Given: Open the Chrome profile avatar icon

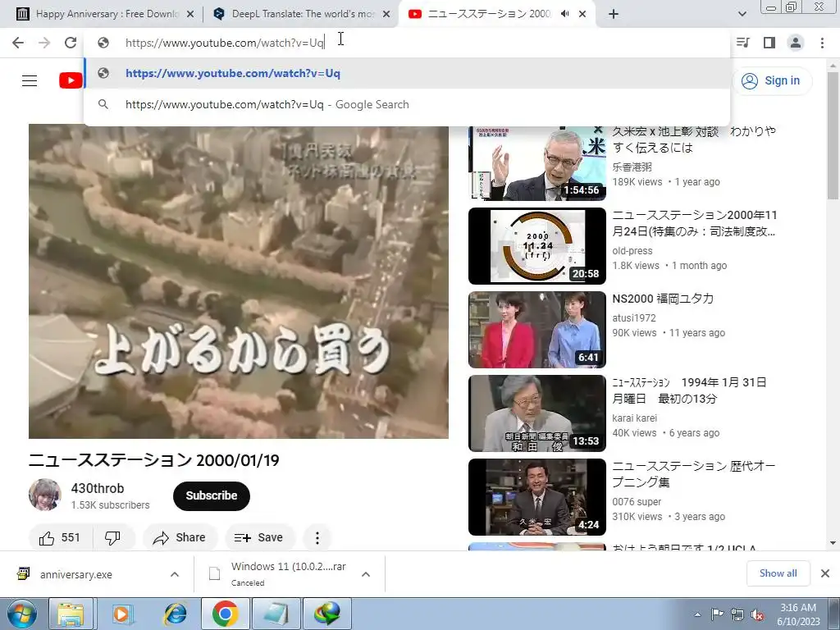Looking at the screenshot, I should tap(796, 43).
